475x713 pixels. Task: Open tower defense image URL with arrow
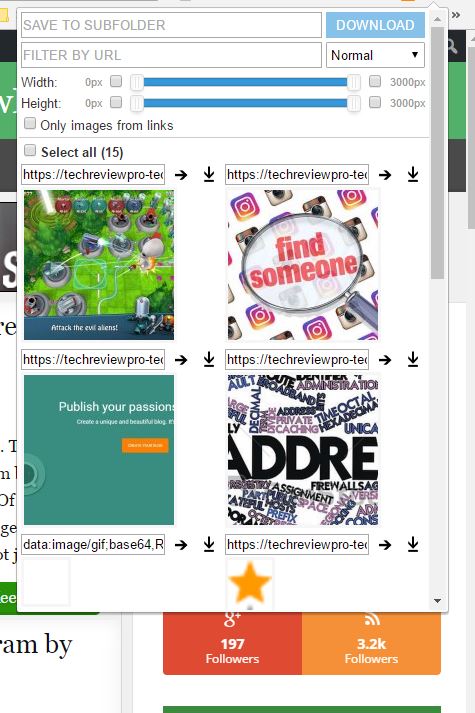point(181,175)
